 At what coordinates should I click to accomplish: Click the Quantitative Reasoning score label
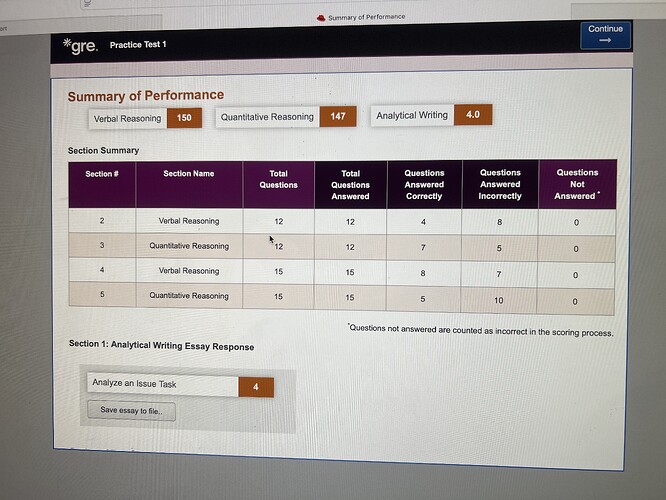pyautogui.click(x=267, y=117)
